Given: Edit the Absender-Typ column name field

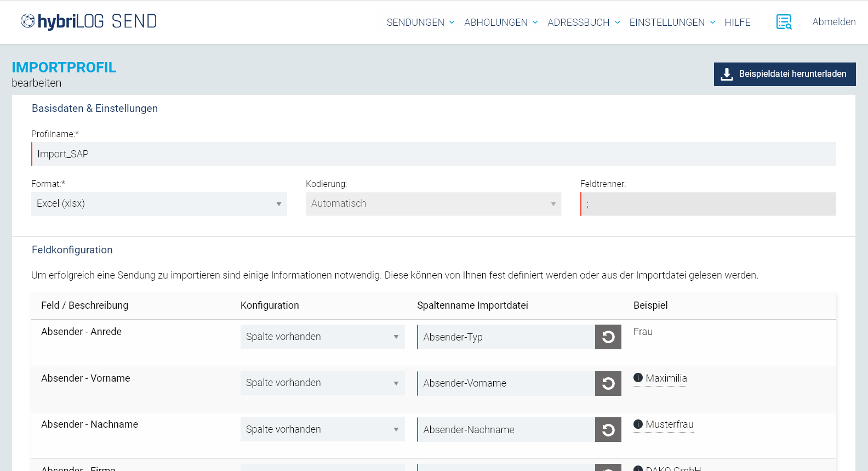Looking at the screenshot, I should pos(506,337).
